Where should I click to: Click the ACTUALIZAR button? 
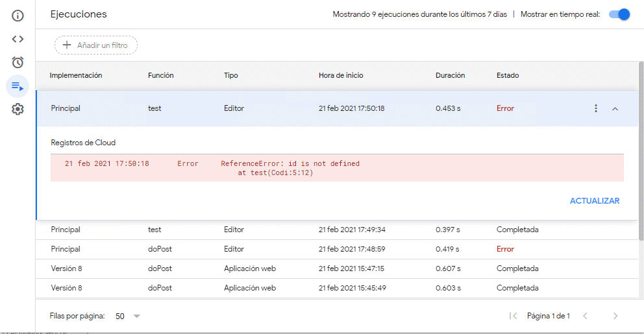pyautogui.click(x=594, y=201)
